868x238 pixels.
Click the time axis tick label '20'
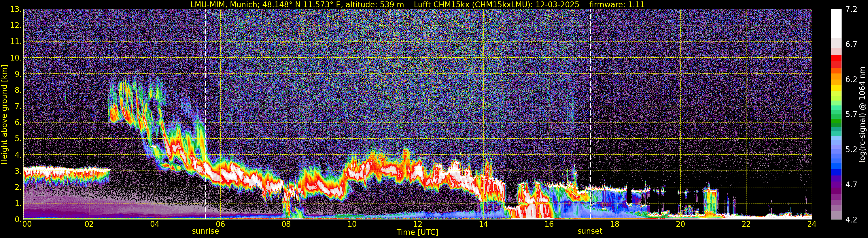click(680, 224)
